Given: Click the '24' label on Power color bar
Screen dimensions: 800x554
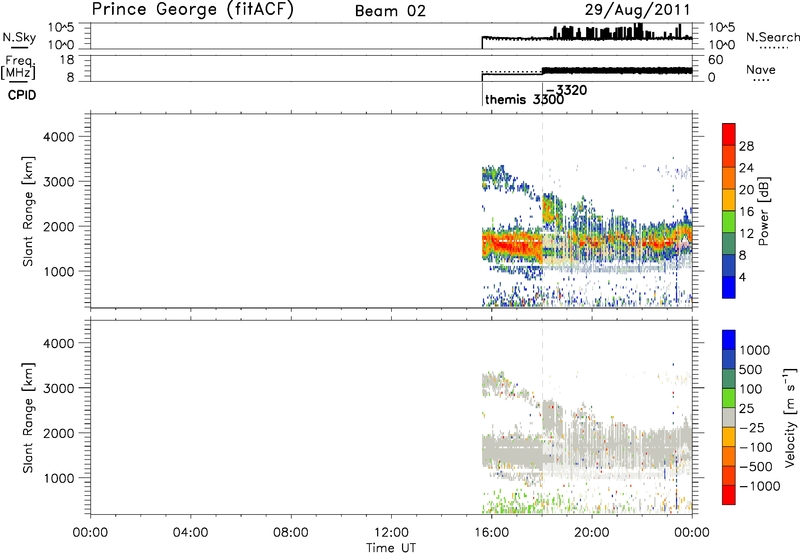Looking at the screenshot, I should pyautogui.click(x=746, y=168).
